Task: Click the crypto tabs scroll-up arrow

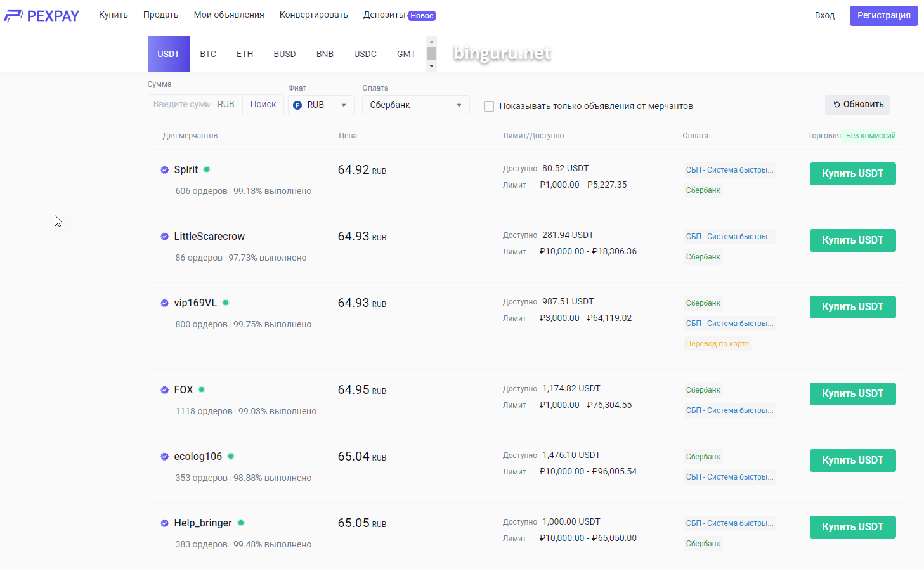Action: [x=432, y=42]
